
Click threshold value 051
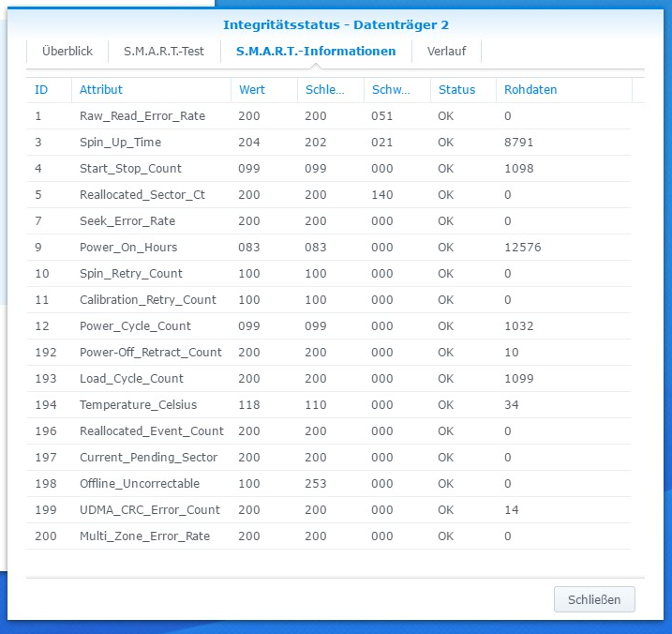pos(381,115)
